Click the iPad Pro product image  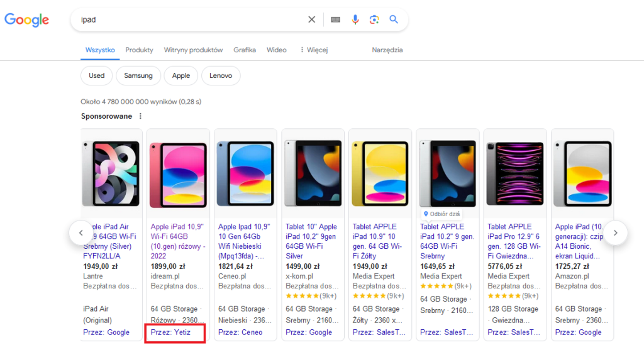coord(515,173)
